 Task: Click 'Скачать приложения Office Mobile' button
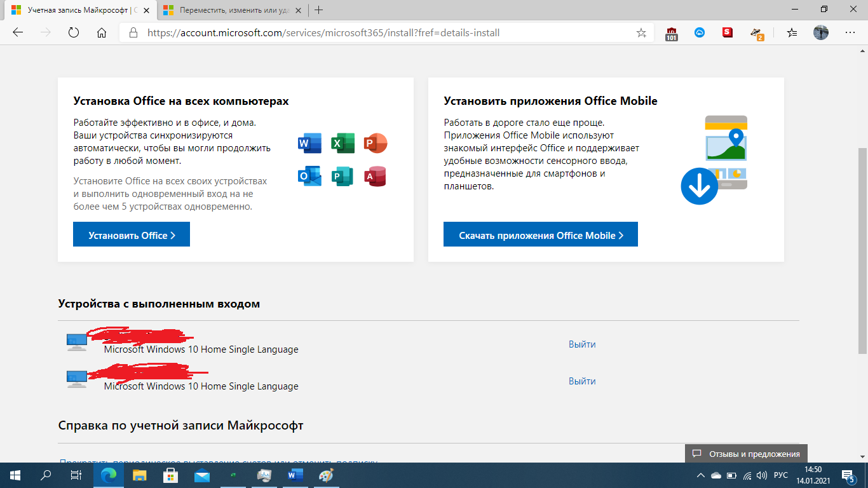[x=541, y=234]
